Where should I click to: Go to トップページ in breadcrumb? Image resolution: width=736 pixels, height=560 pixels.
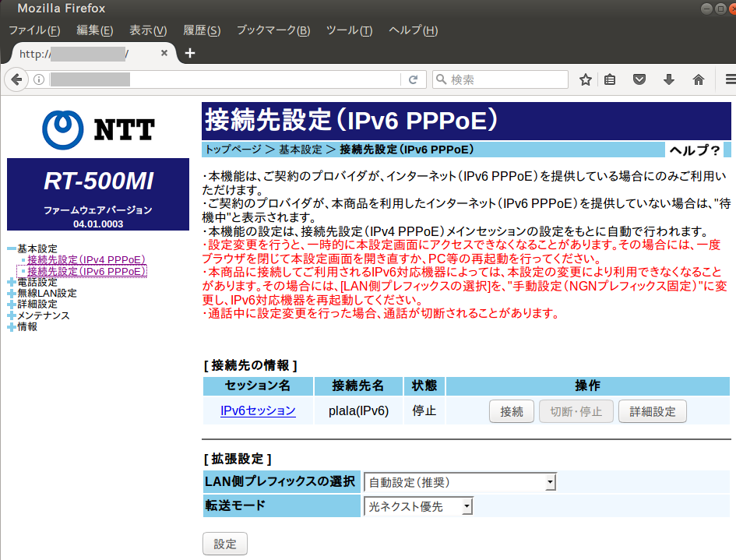pos(234,150)
